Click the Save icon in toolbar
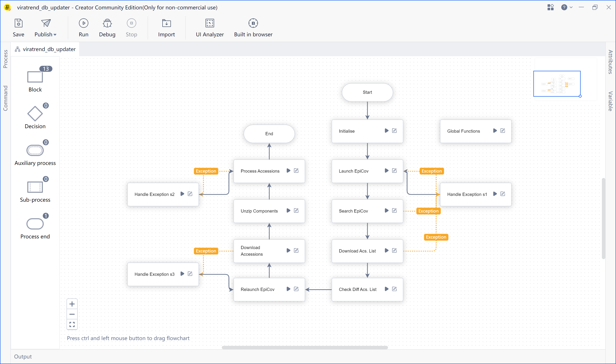The height and width of the screenshot is (364, 616). tap(18, 23)
